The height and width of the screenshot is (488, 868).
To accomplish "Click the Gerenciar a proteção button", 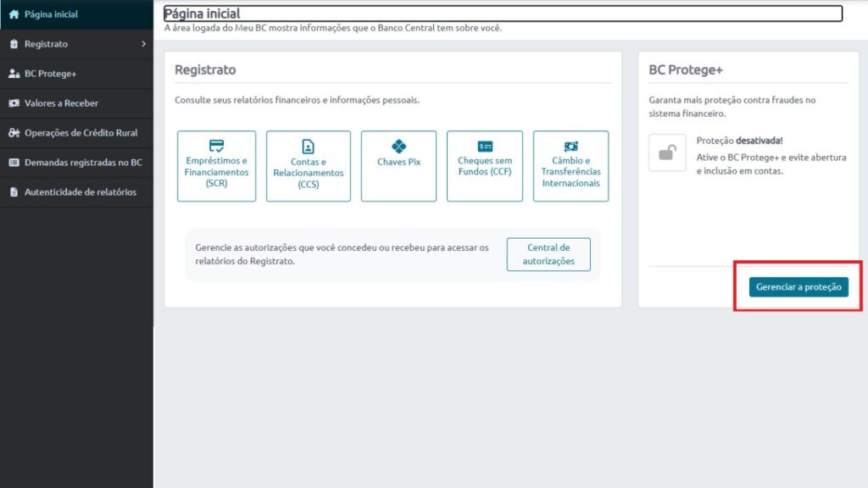I will pos(798,286).
